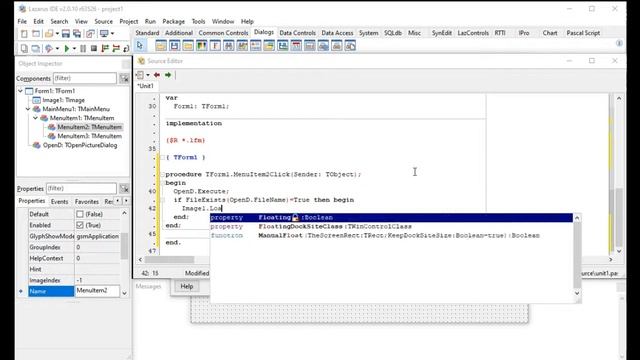Switch to the Events tab in Object Inspector

[x=59, y=202]
